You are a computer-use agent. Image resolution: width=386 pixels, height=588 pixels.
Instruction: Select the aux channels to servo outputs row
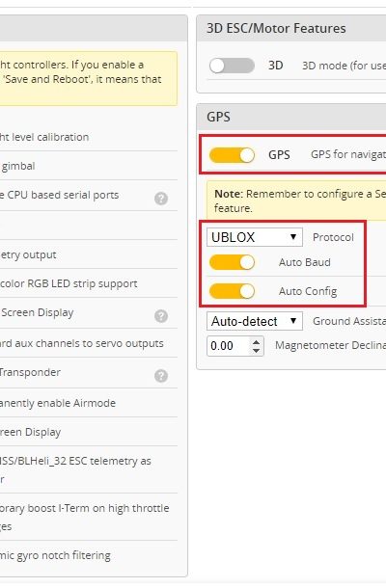[89, 343]
